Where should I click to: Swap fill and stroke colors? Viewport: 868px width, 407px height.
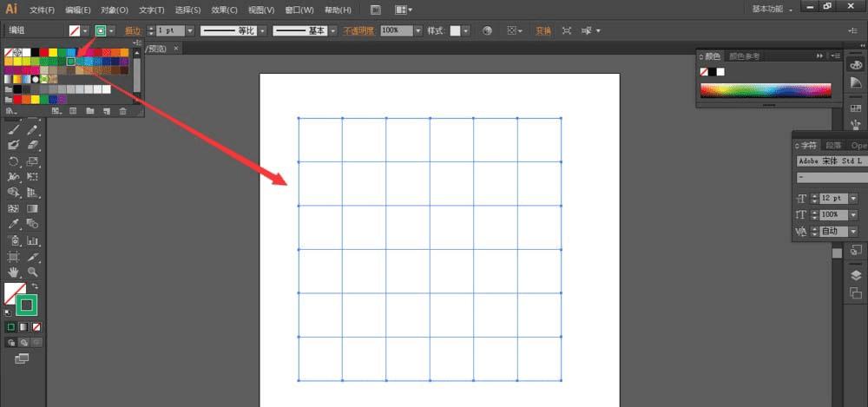pyautogui.click(x=35, y=286)
